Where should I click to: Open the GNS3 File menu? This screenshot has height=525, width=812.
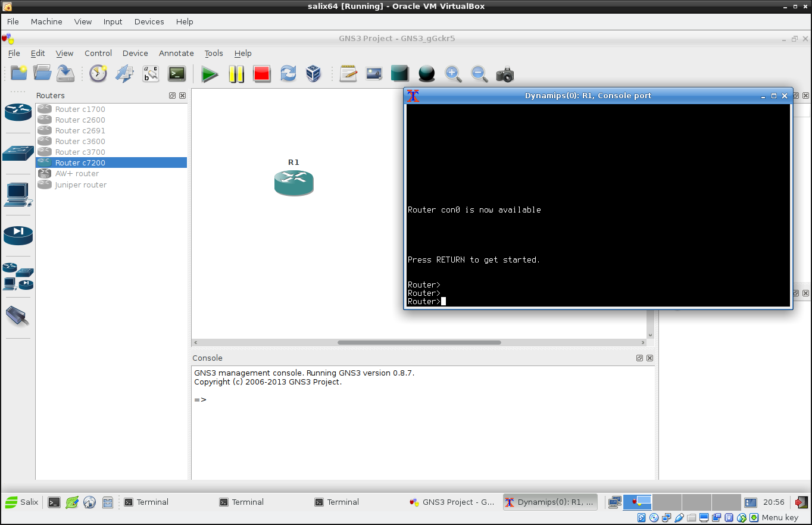14,53
